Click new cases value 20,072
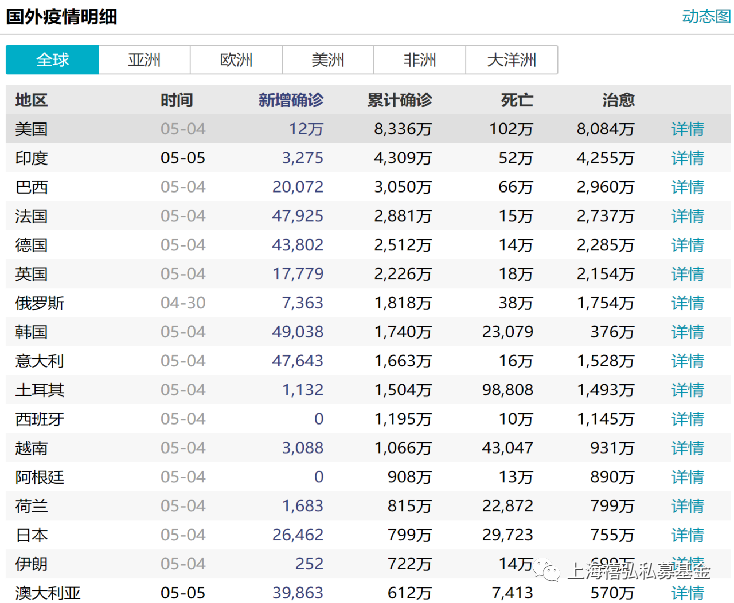This screenshot has width=734, height=603. [x=298, y=187]
